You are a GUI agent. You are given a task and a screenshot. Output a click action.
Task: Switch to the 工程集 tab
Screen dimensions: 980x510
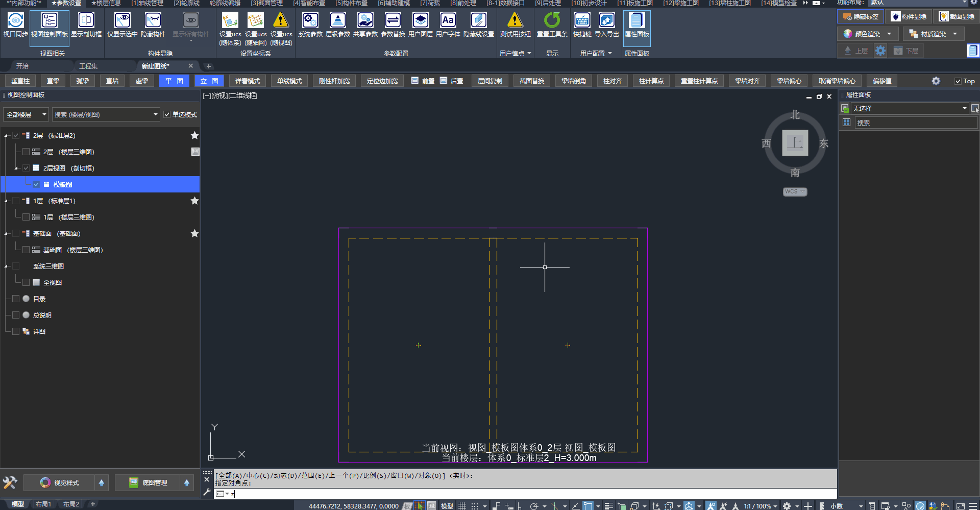click(88, 66)
